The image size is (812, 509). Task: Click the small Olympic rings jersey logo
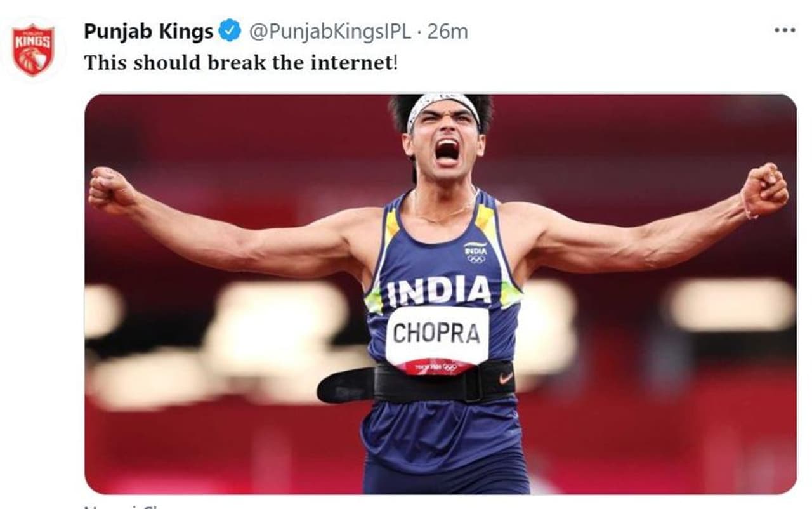[475, 258]
